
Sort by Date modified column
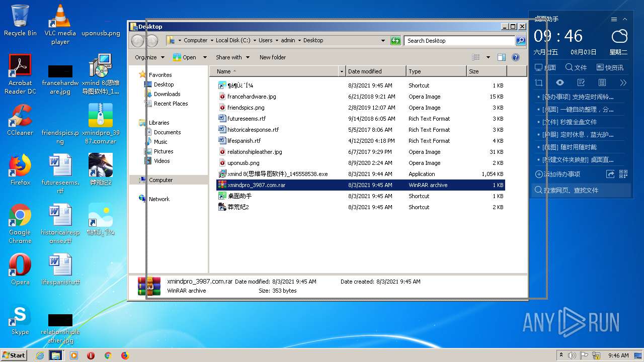(376, 71)
